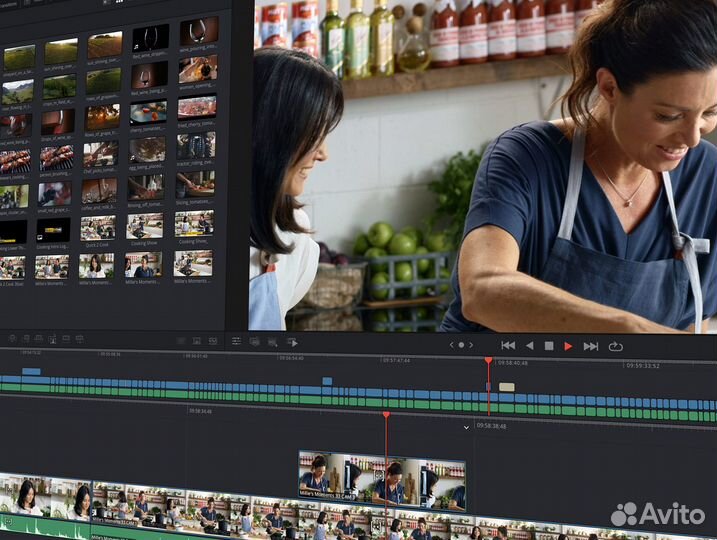Screen dimensions: 717x540
Task: Jump to next clip with skip-forward icon
Action: tap(590, 346)
